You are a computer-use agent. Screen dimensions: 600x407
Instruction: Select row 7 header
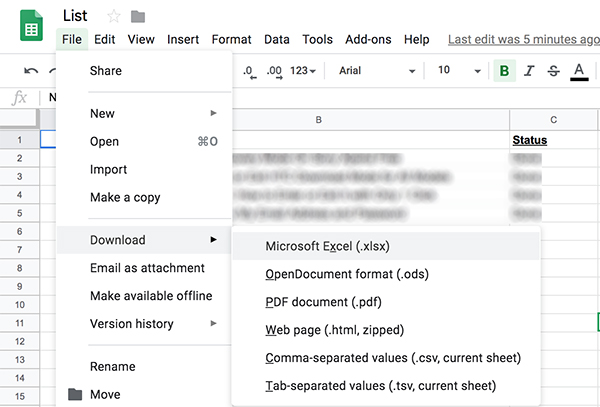click(20, 250)
